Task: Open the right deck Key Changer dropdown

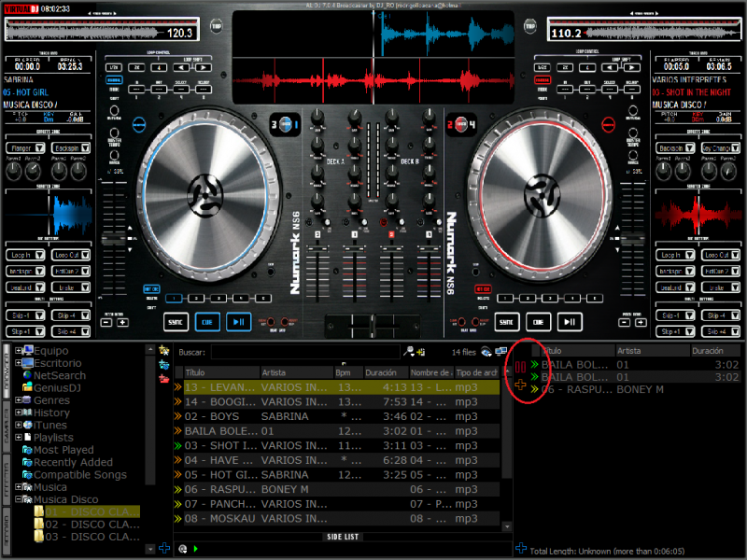Action: pos(717,147)
